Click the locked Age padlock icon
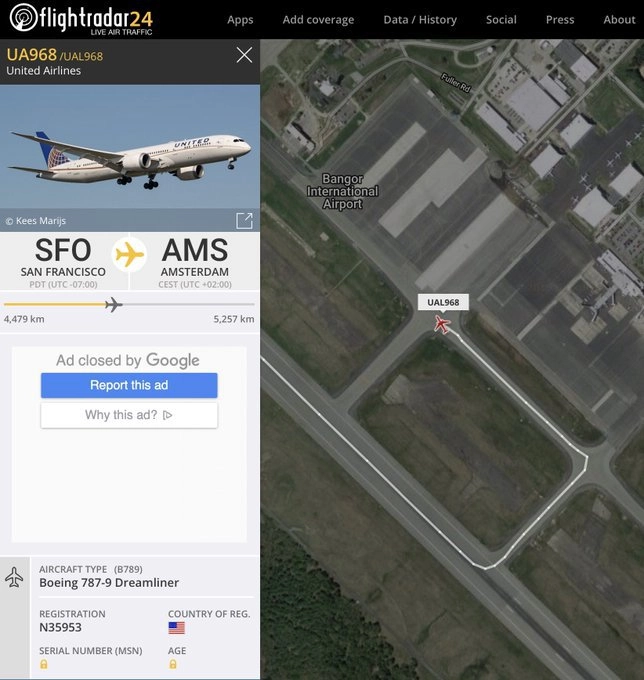The image size is (644, 680). (173, 664)
